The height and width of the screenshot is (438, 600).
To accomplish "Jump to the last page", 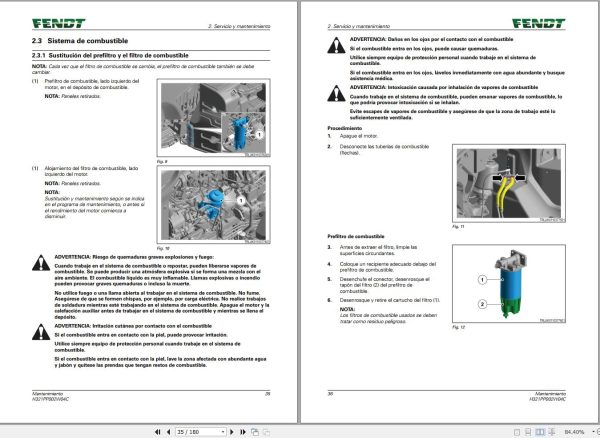I will coord(243,432).
